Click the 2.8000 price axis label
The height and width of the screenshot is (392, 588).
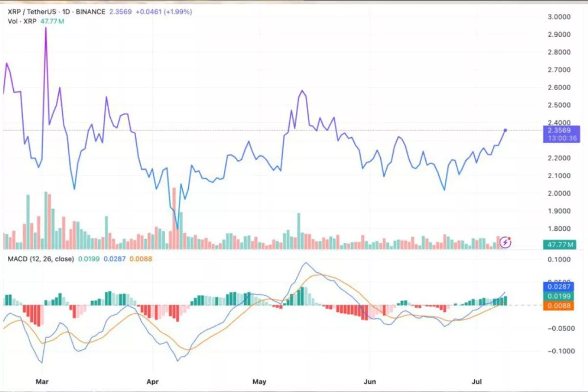click(x=560, y=52)
